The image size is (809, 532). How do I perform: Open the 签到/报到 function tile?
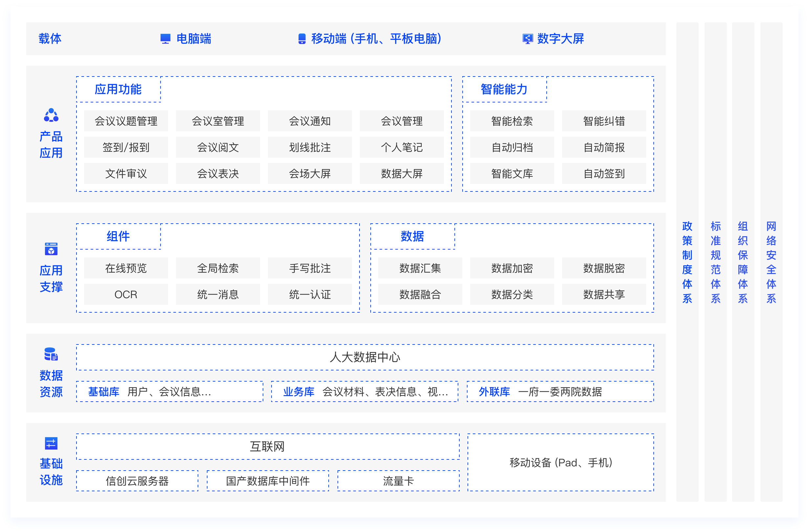click(x=126, y=147)
